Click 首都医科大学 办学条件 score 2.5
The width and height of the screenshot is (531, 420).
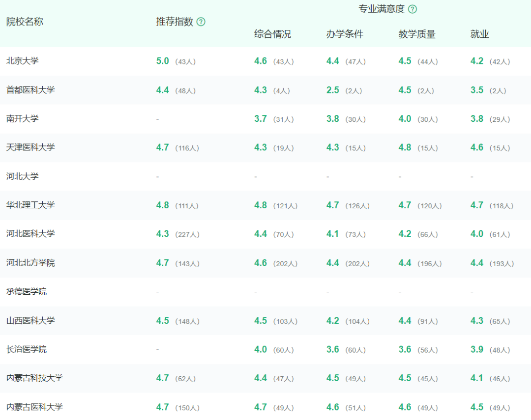click(332, 90)
